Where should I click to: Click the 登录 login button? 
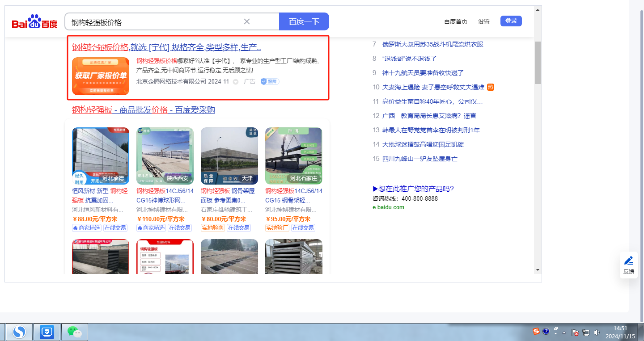pos(511,21)
